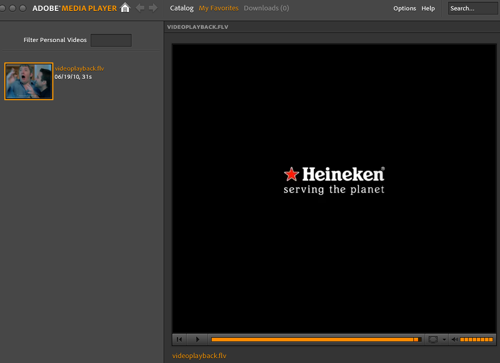The image size is (500, 363).
Task: Switch to My Favorites tab
Action: (219, 8)
